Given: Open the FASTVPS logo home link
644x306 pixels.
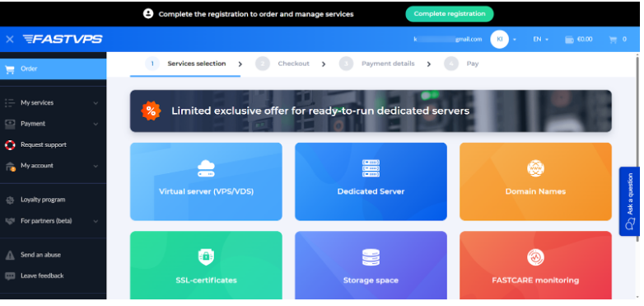Looking at the screenshot, I should pyautogui.click(x=63, y=39).
